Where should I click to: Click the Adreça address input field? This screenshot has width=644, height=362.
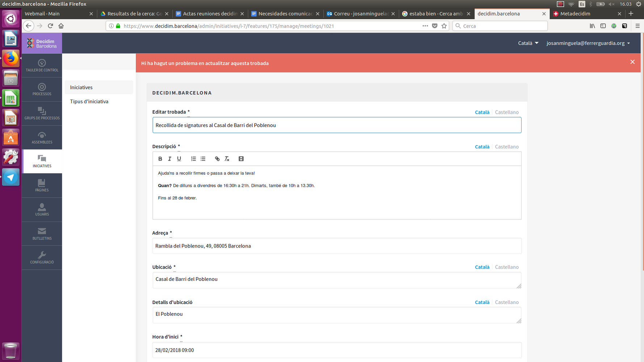(x=336, y=246)
